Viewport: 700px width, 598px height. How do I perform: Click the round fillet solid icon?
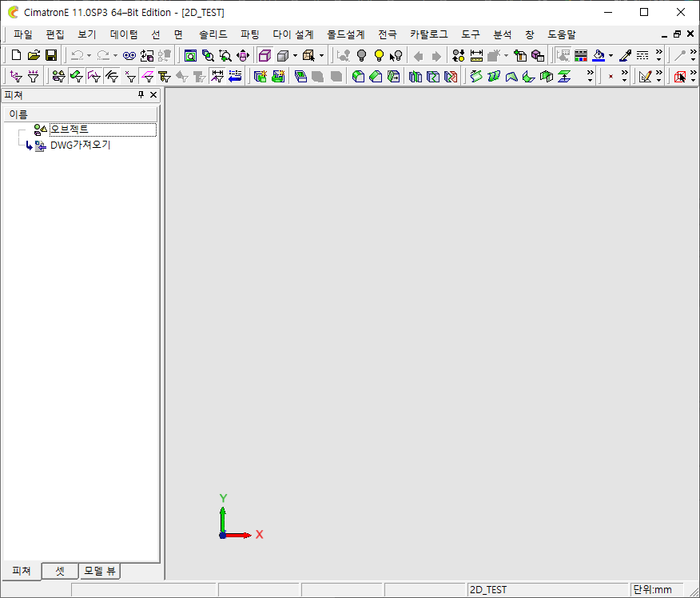coord(358,77)
